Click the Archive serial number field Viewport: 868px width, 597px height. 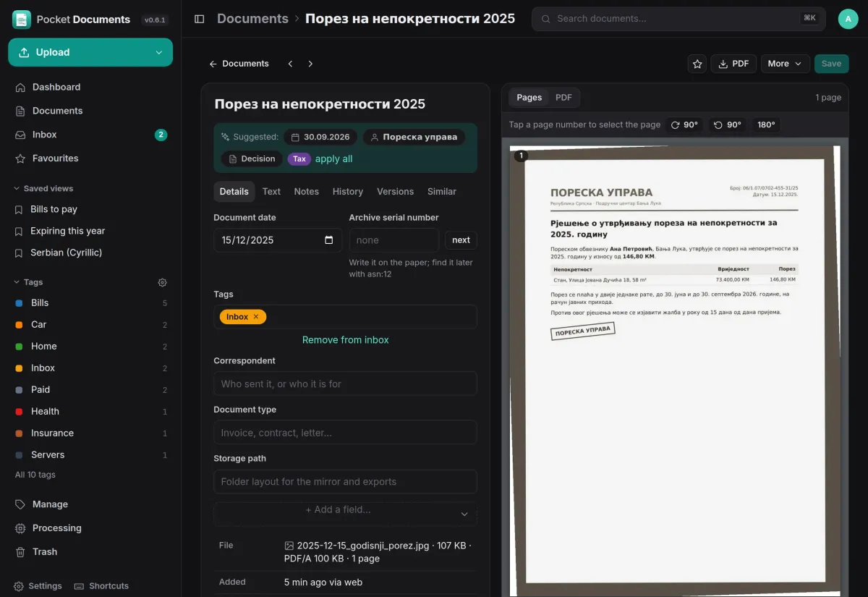coord(394,240)
